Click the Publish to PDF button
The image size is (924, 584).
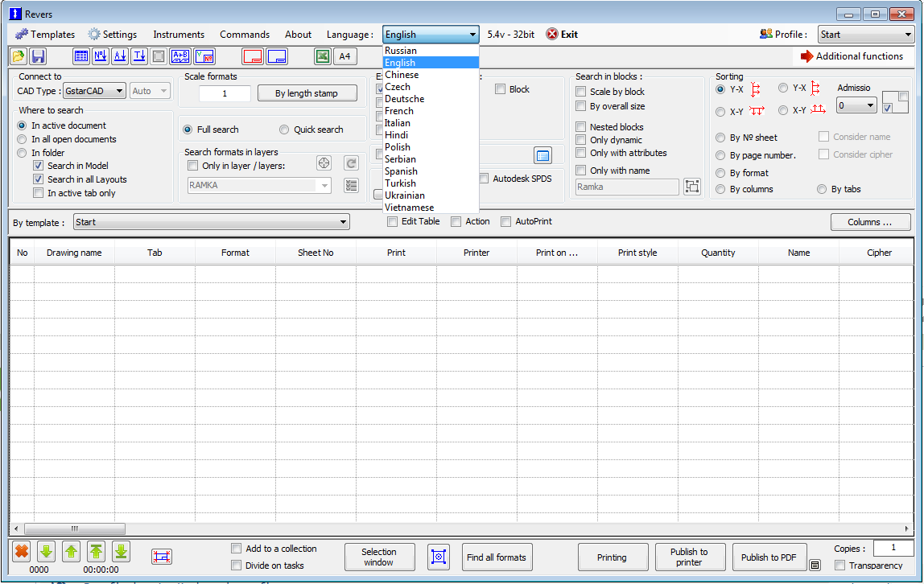point(769,557)
